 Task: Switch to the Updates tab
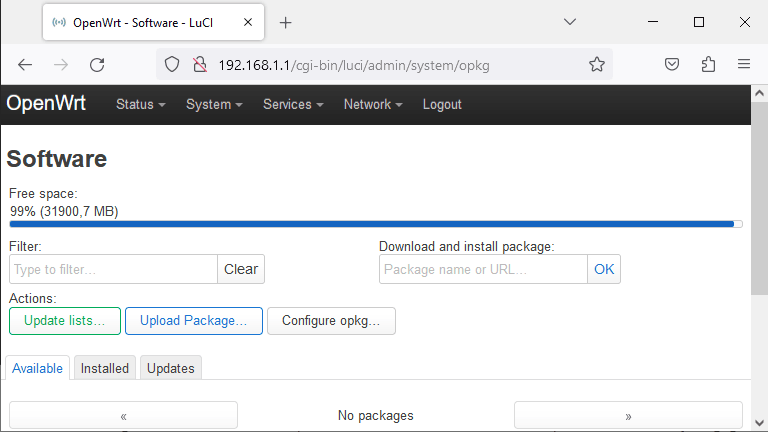point(170,368)
